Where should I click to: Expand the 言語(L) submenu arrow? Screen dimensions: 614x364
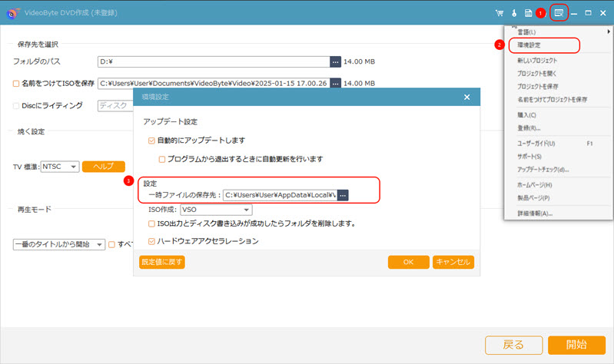pyautogui.click(x=609, y=31)
